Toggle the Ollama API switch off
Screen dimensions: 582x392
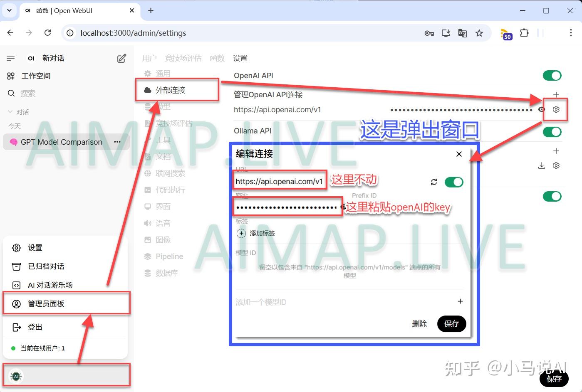click(552, 132)
